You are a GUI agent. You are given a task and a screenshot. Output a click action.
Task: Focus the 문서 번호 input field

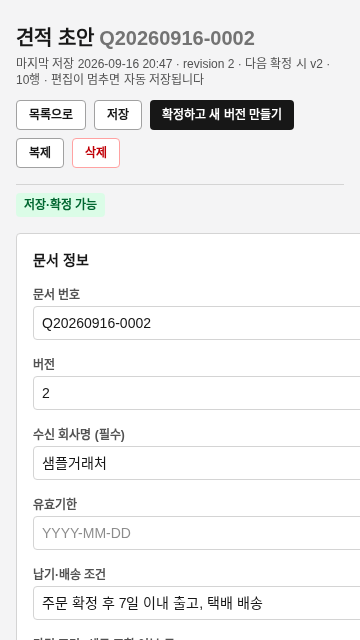197,323
